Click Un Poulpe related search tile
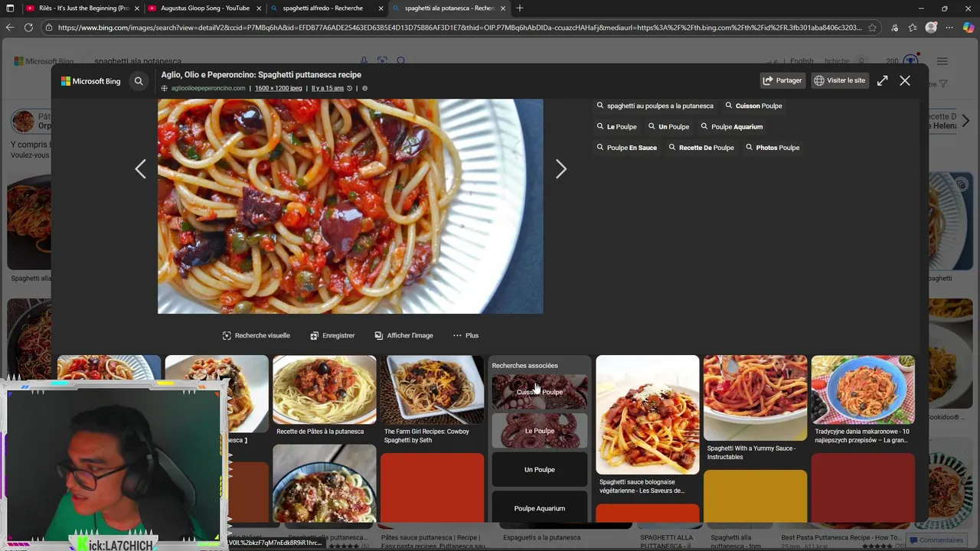The height and width of the screenshot is (551, 980). 540,470
